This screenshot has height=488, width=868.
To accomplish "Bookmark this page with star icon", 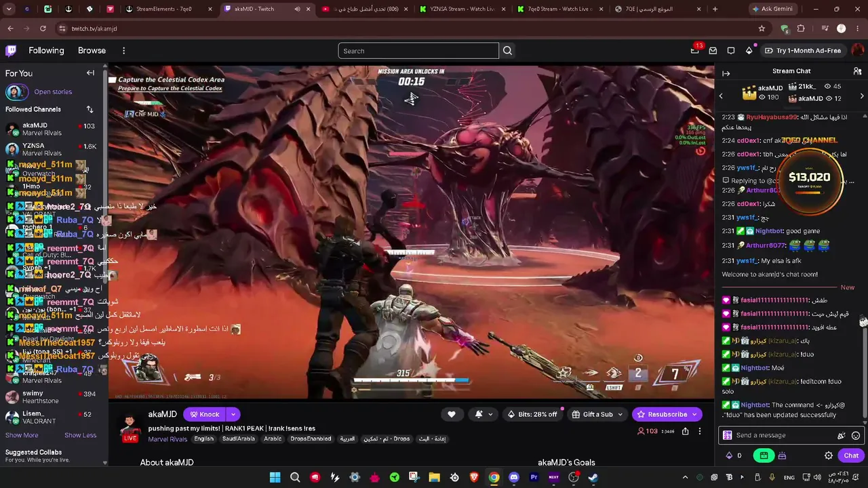I will click(762, 28).
